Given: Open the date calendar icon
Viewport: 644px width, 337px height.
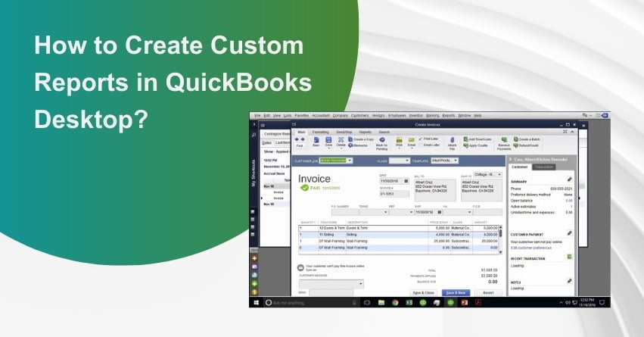Looking at the screenshot, I should (x=406, y=181).
